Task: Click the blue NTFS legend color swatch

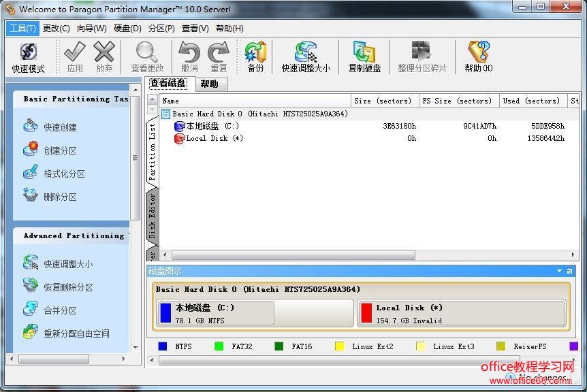Action: [x=163, y=346]
